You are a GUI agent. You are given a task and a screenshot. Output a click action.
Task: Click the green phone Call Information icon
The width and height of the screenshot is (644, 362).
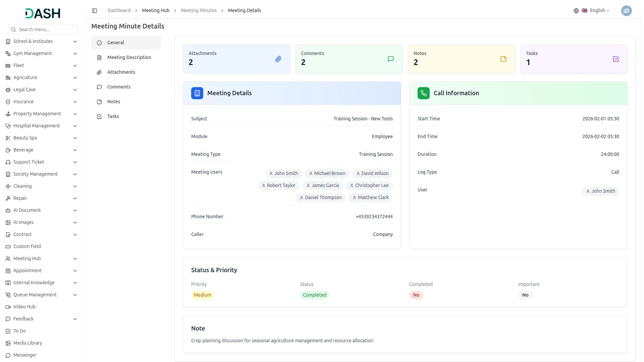(x=423, y=93)
